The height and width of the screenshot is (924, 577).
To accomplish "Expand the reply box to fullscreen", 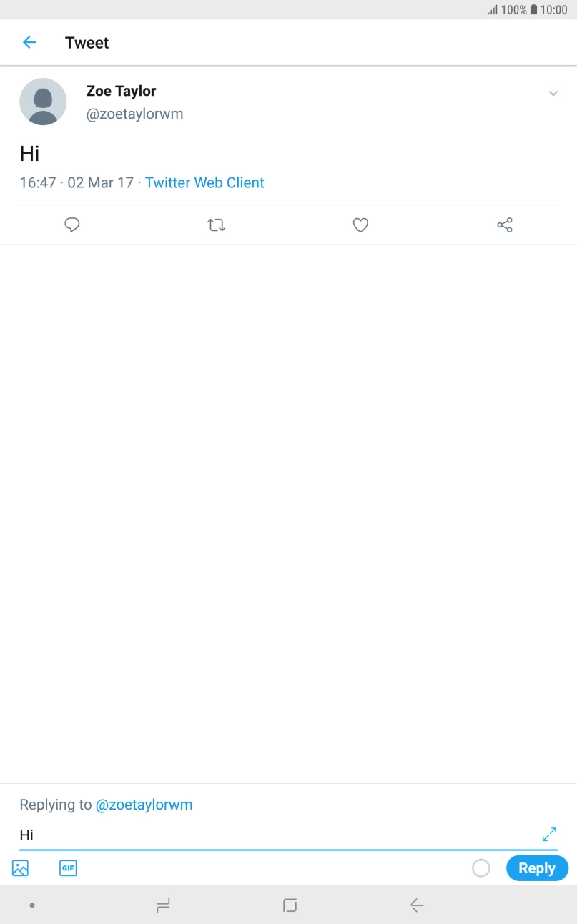I will [549, 834].
